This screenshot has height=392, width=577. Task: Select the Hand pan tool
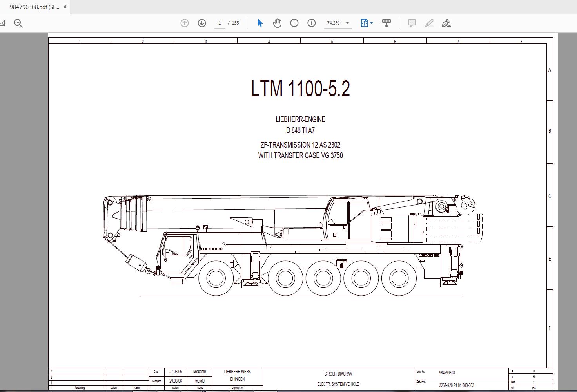[x=277, y=23]
